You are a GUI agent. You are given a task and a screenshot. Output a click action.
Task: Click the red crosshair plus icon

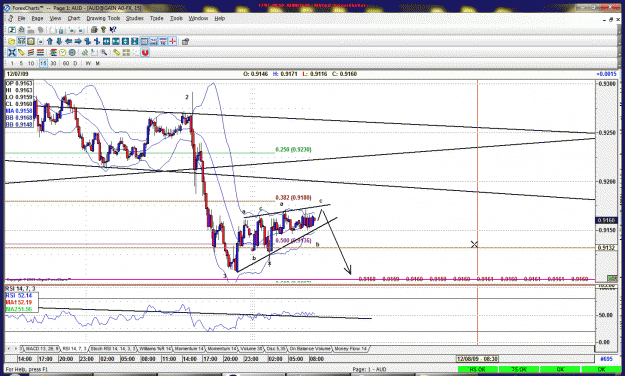173,41
